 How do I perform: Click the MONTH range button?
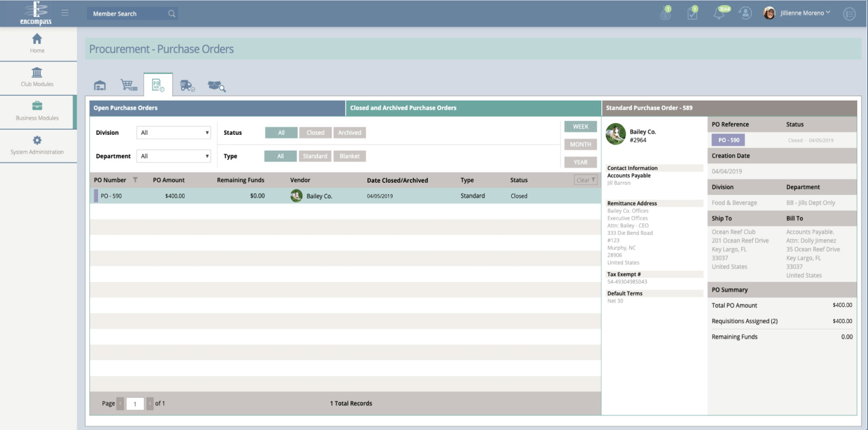(580, 144)
